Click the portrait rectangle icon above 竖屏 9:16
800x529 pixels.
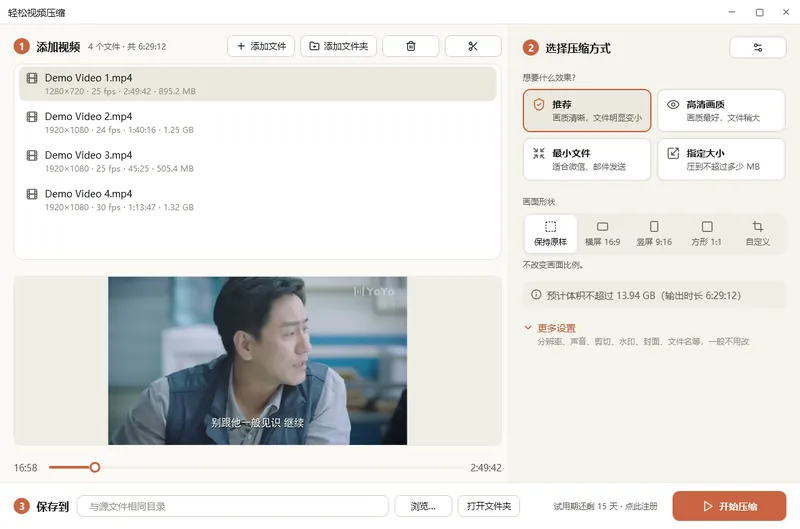pos(654,226)
